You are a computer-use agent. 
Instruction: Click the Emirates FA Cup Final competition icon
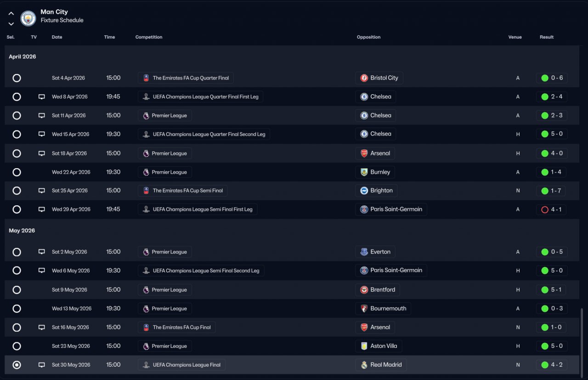[x=146, y=328]
